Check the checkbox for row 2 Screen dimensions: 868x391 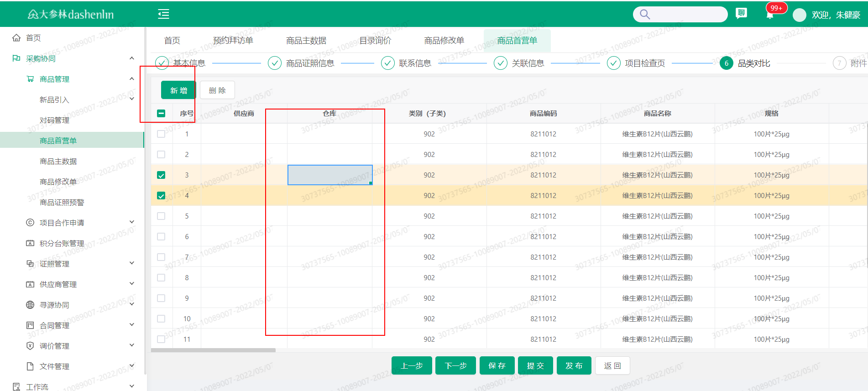[161, 154]
